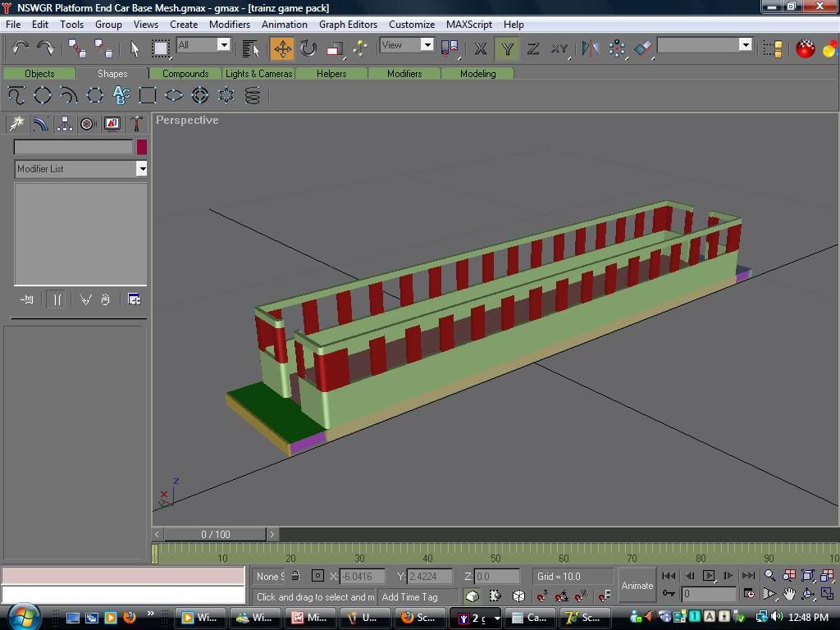Restrict transform to Y axis
Image resolution: width=840 pixels, height=630 pixels.
click(x=507, y=48)
